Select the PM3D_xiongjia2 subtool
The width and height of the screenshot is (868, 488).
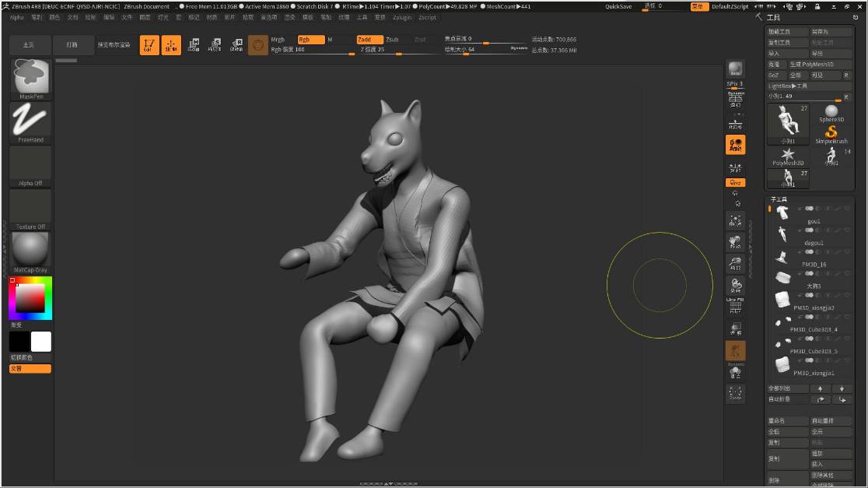pyautogui.click(x=811, y=300)
